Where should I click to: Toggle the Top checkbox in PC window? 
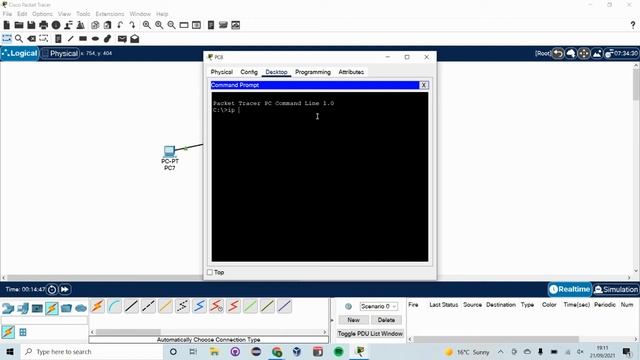click(210, 272)
